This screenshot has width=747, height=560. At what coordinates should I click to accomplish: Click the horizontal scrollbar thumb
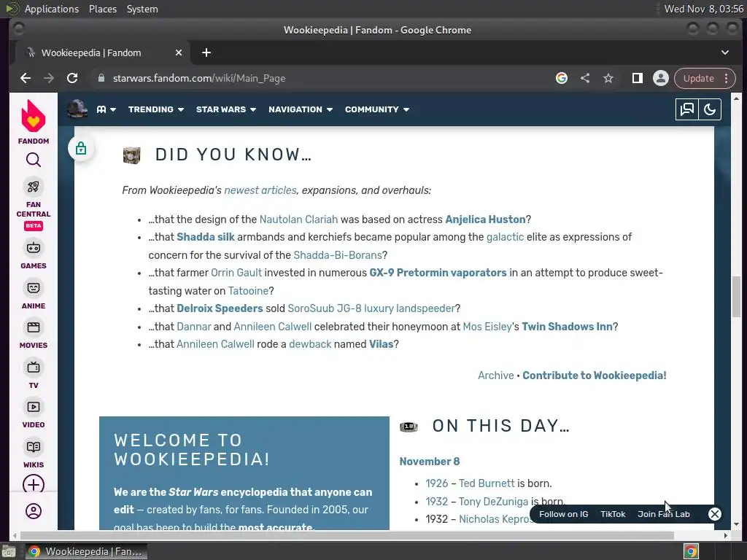(x=347, y=535)
